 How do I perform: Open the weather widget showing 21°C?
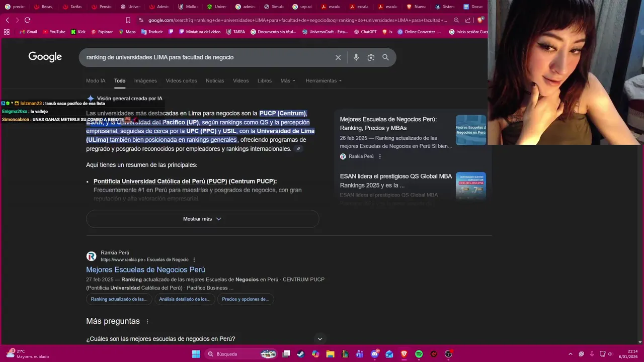coord(28,354)
